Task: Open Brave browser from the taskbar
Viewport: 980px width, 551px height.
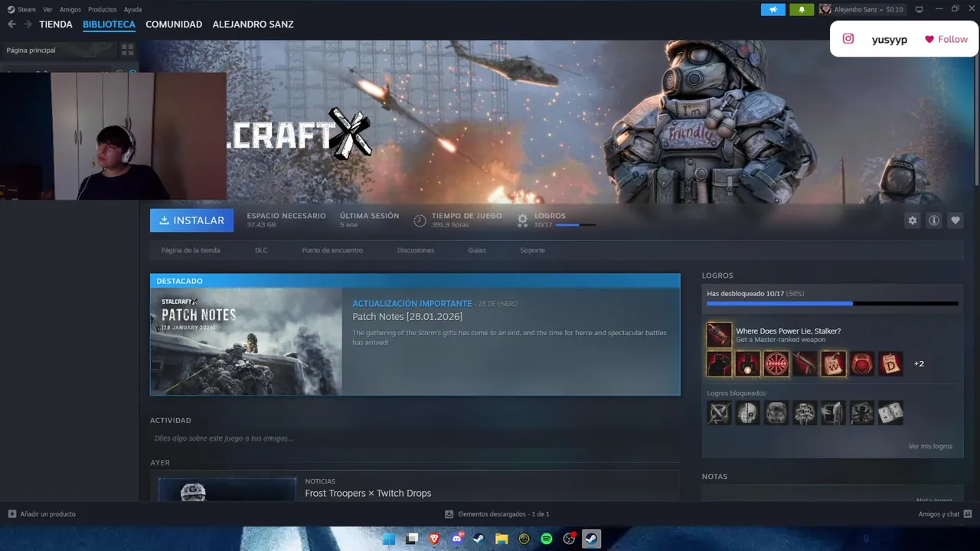Action: (x=434, y=539)
